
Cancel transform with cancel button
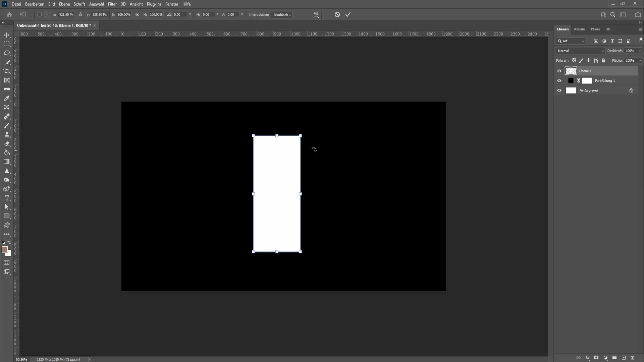(x=337, y=14)
